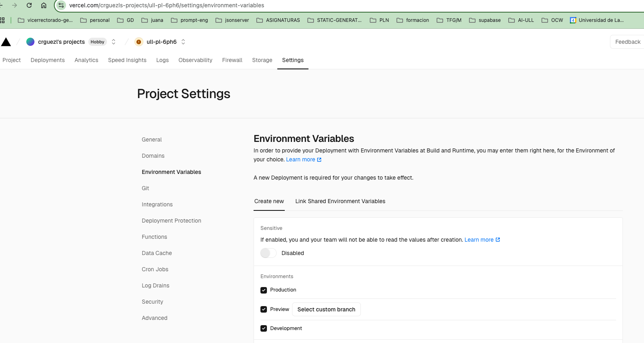Click the crguezl's projects team avatar
The width and height of the screenshot is (644, 343).
click(30, 42)
